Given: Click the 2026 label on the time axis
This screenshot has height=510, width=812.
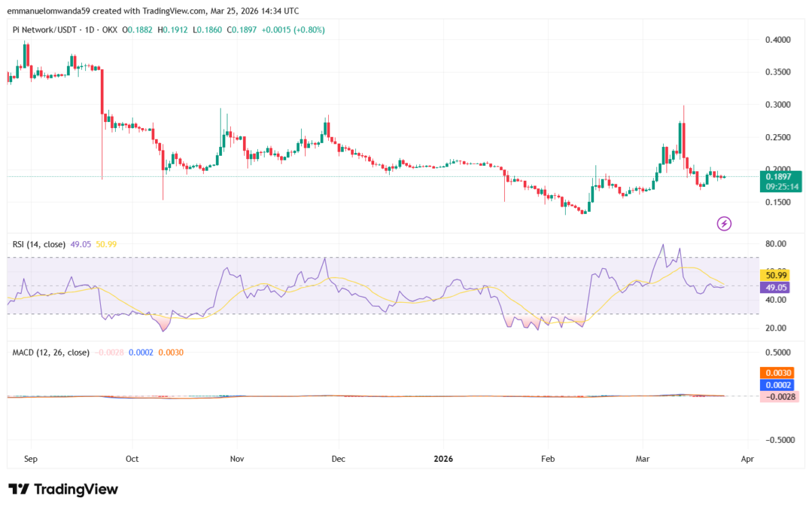Looking at the screenshot, I should [443, 459].
